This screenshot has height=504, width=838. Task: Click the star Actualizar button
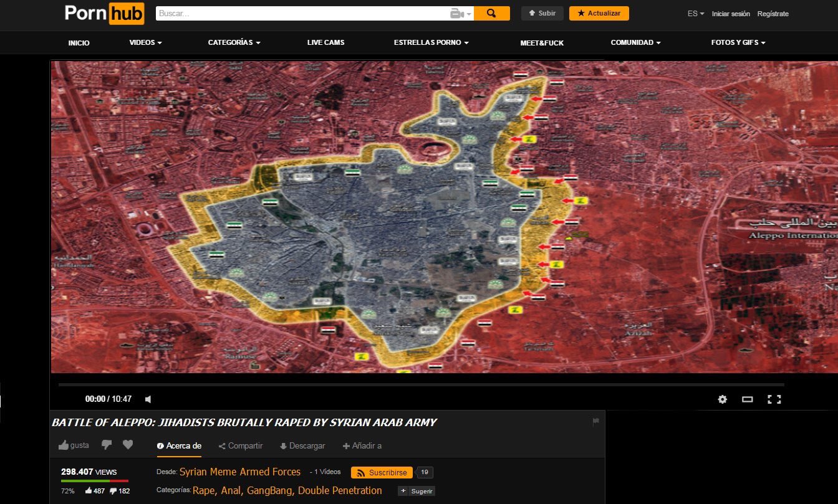[599, 13]
